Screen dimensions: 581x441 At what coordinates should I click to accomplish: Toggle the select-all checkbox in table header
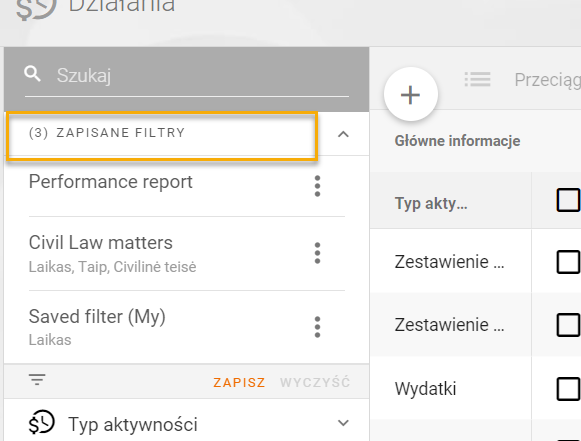click(568, 200)
